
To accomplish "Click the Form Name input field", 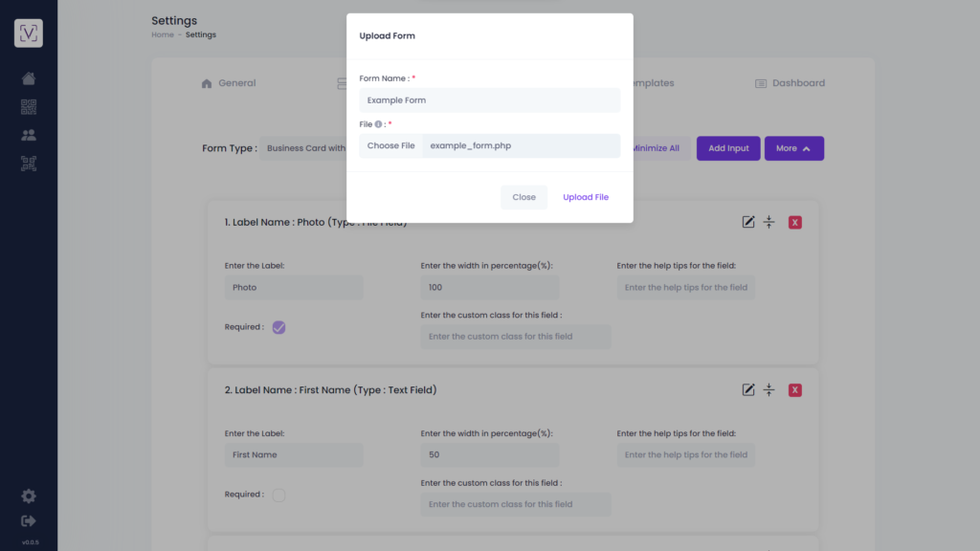I will click(490, 100).
